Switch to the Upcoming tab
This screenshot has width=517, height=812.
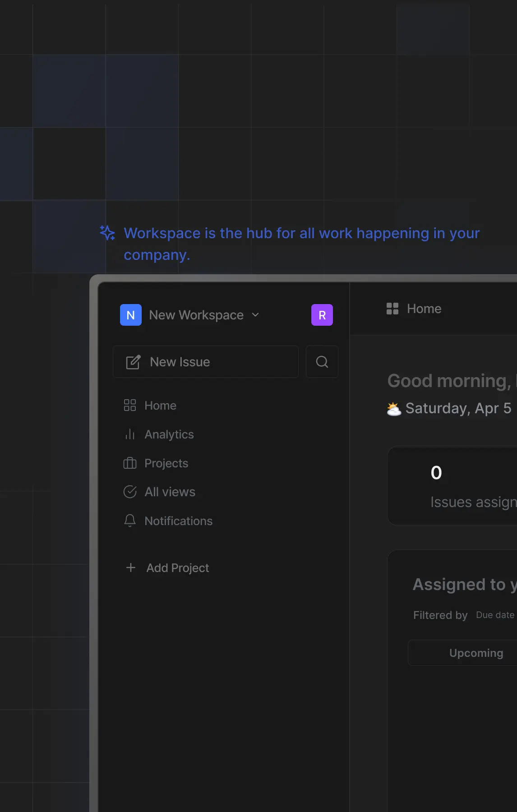coord(476,653)
